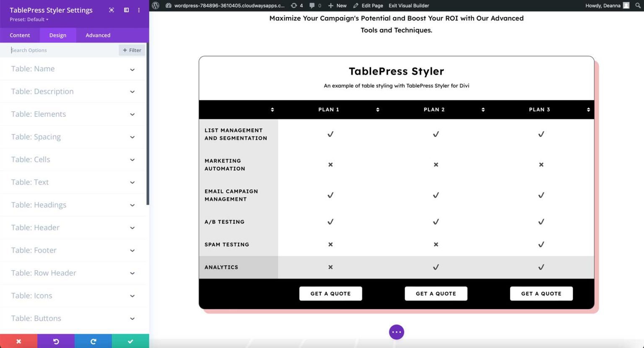Redo the change using the blue arrow

(x=93, y=341)
